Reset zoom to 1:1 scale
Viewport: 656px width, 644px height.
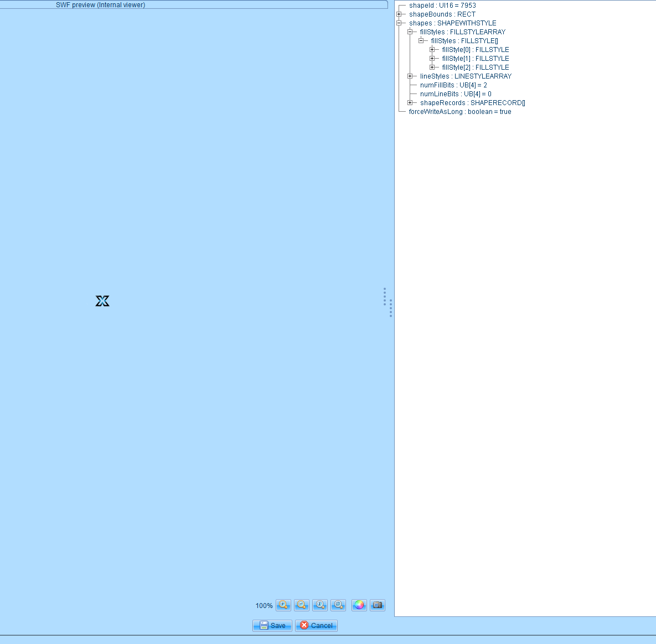[320, 605]
